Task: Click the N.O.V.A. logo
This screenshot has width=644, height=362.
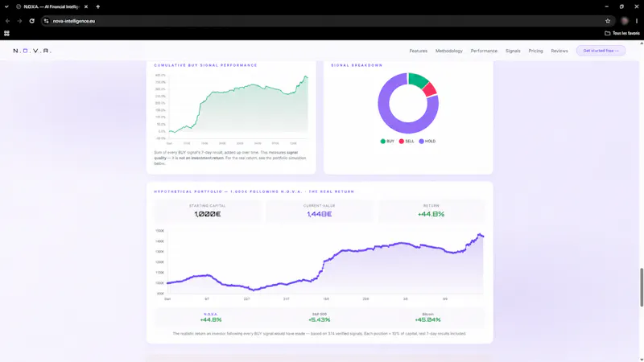Action: [x=32, y=51]
